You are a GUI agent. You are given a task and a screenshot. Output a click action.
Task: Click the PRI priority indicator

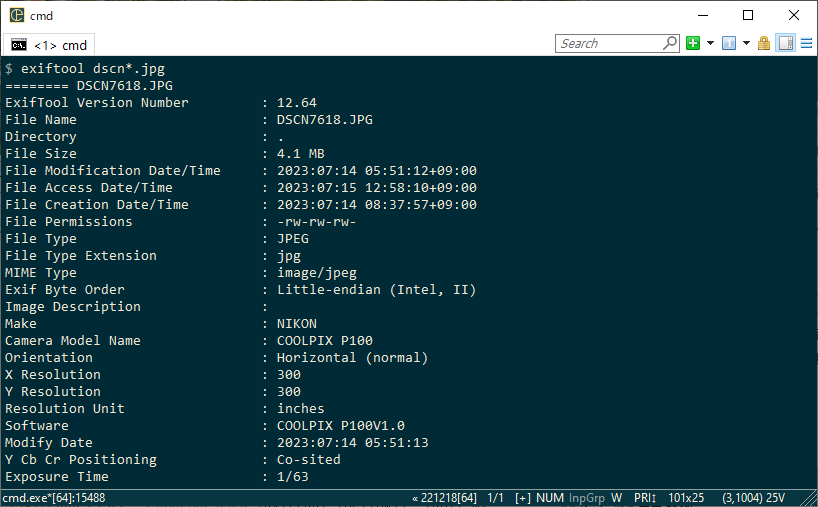click(x=645, y=498)
